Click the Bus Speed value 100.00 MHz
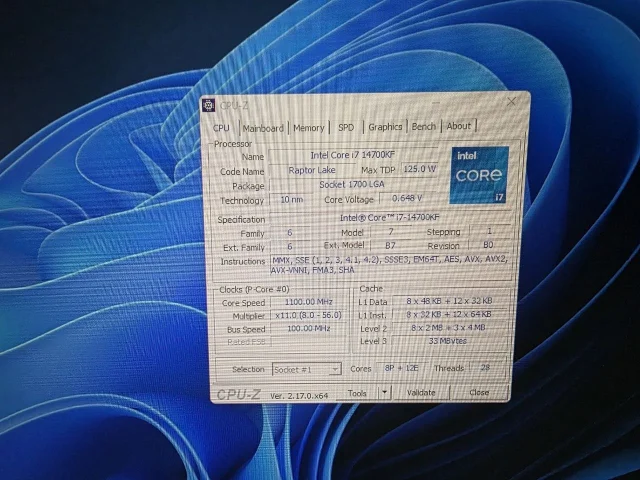 [309, 328]
